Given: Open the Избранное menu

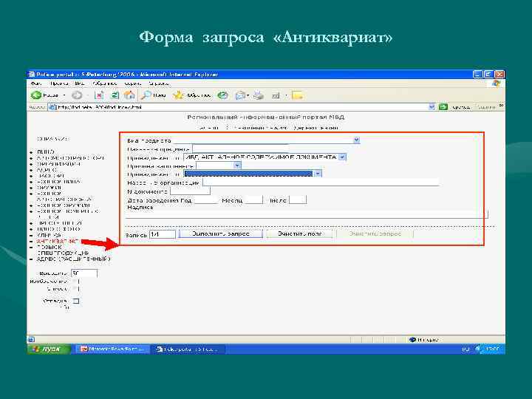Looking at the screenshot, I should tap(105, 83).
